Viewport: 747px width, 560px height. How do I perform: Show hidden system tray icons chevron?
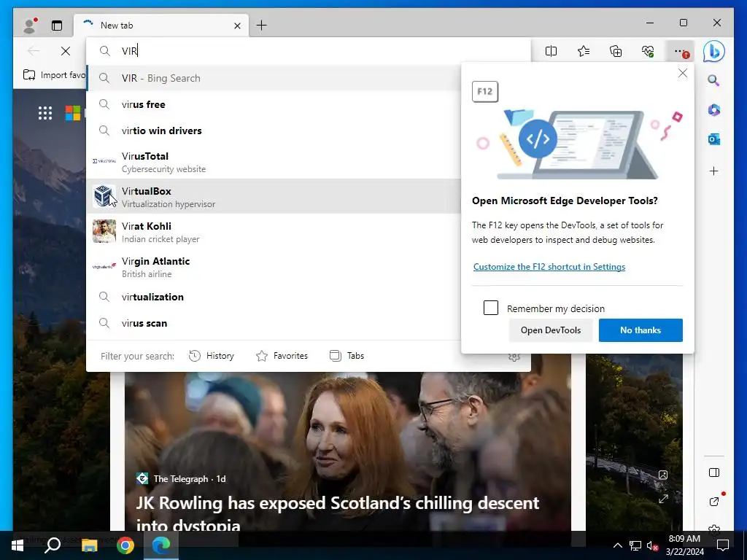[617, 545]
